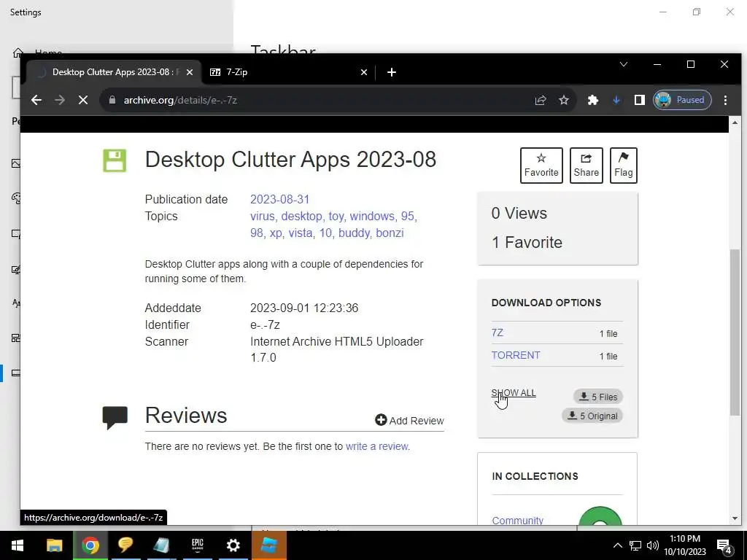The image size is (747, 560).
Task: Open a new tab with the plus button
Action: tap(392, 72)
